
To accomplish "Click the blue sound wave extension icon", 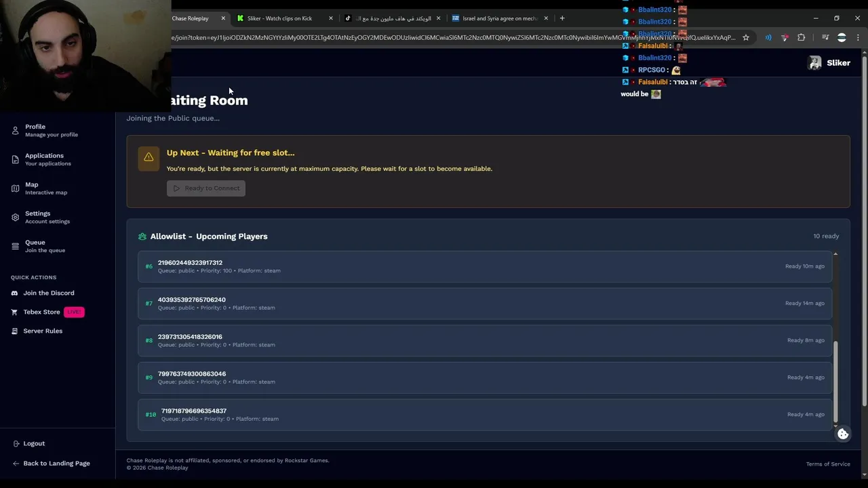I will [x=768, y=37].
